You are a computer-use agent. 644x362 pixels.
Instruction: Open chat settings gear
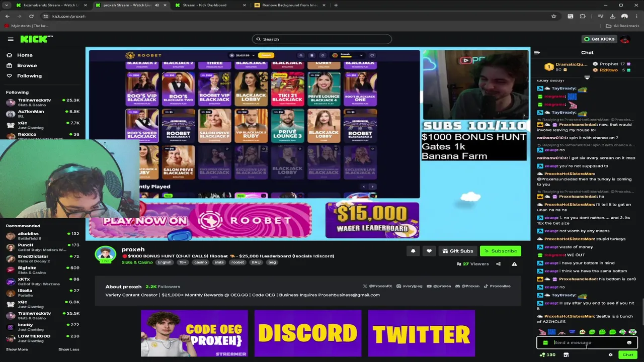(610, 355)
